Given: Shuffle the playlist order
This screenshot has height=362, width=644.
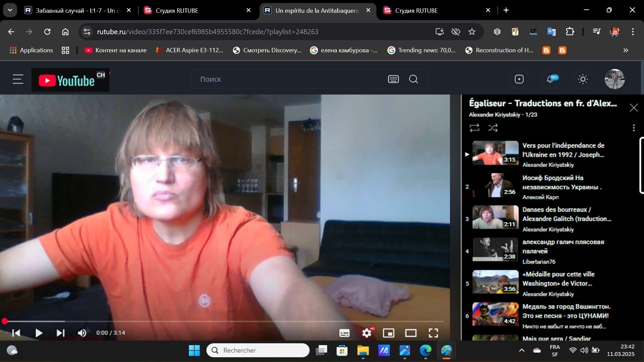Looking at the screenshot, I should coord(493,128).
